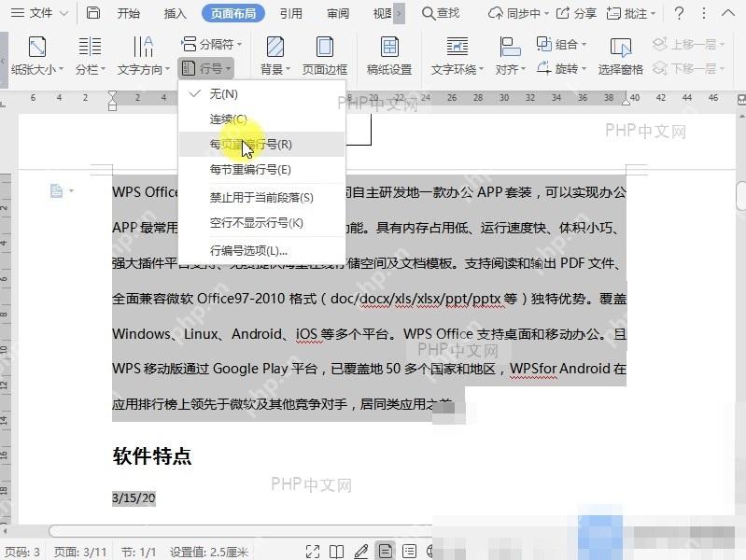This screenshot has height=560, width=746.
Task: Click the 同步中 cloud sync icon
Action: tap(495, 13)
